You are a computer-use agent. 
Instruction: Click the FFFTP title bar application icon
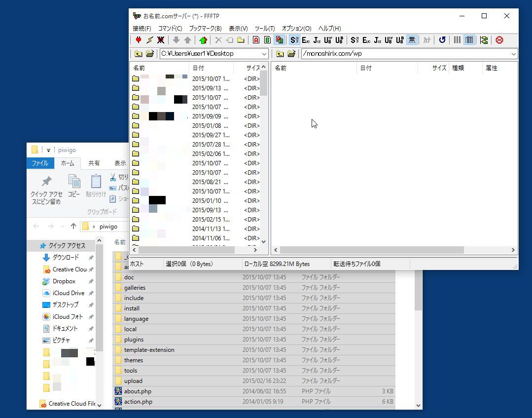(x=137, y=16)
